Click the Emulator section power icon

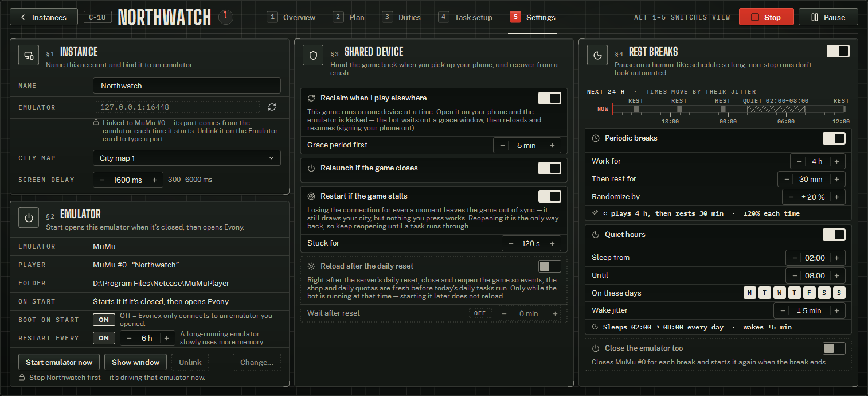pyautogui.click(x=29, y=218)
